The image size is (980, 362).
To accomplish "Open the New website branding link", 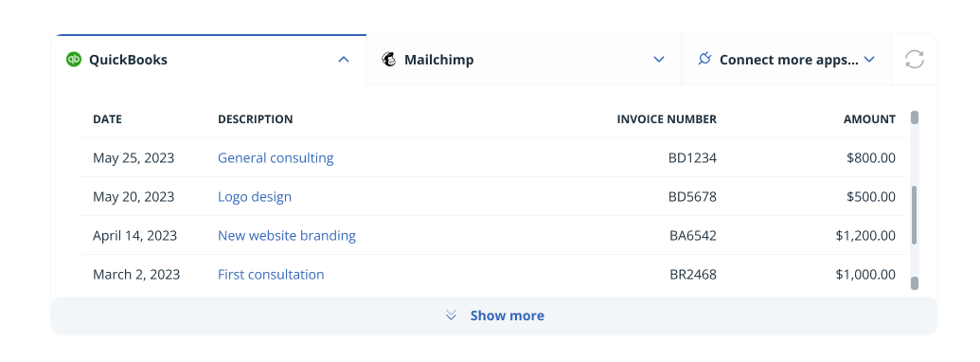I will tap(287, 236).
